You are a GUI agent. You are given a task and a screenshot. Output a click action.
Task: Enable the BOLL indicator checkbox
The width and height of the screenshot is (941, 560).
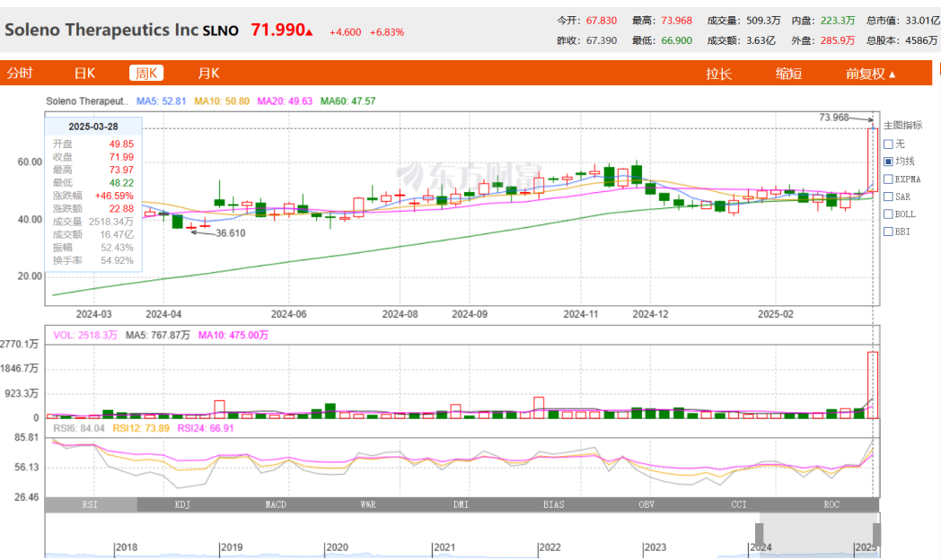pyautogui.click(x=889, y=214)
